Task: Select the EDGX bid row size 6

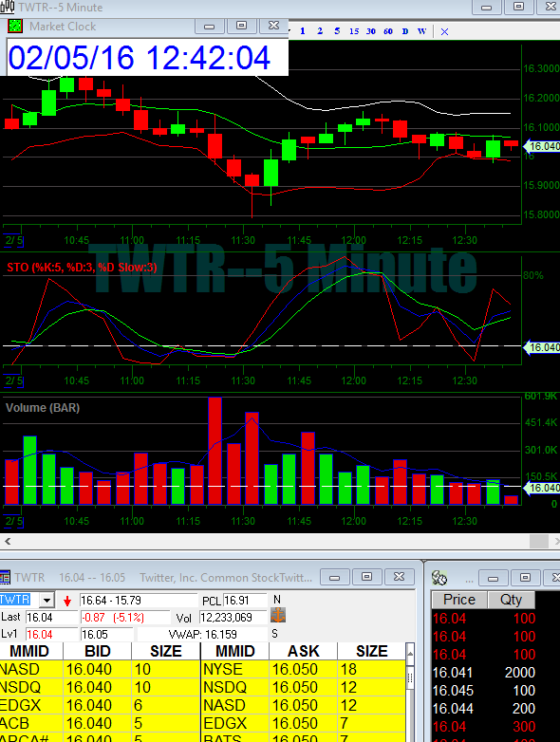Action: [100, 705]
